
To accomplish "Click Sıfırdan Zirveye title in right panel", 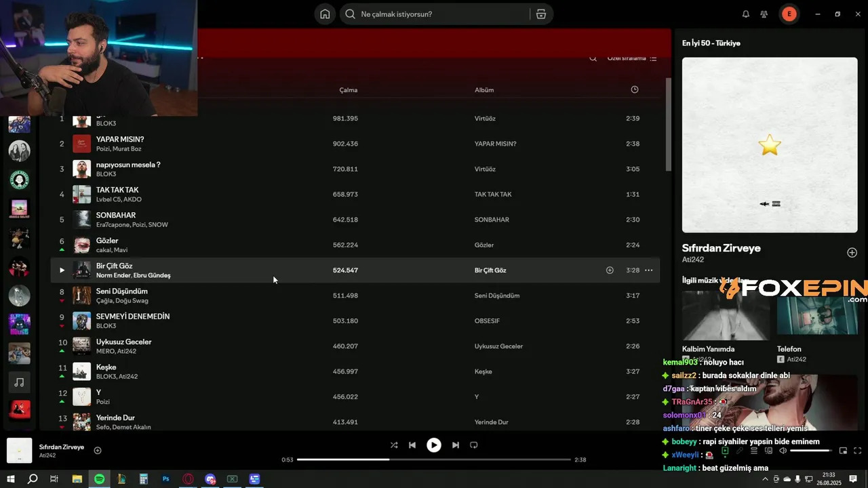I will [722, 248].
